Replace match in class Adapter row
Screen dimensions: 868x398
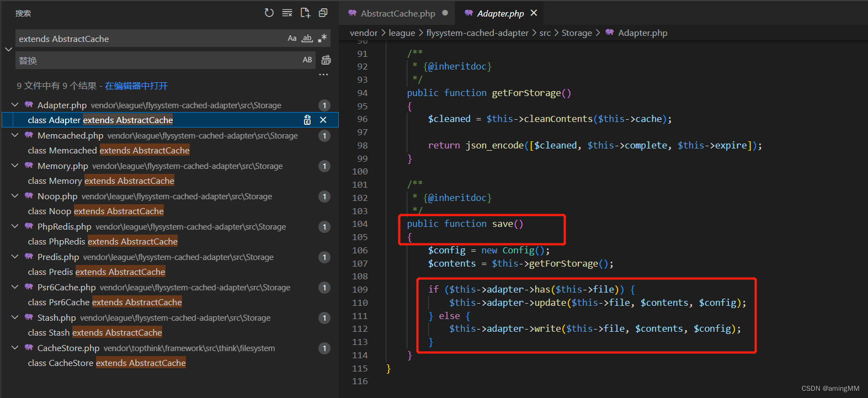[x=307, y=120]
